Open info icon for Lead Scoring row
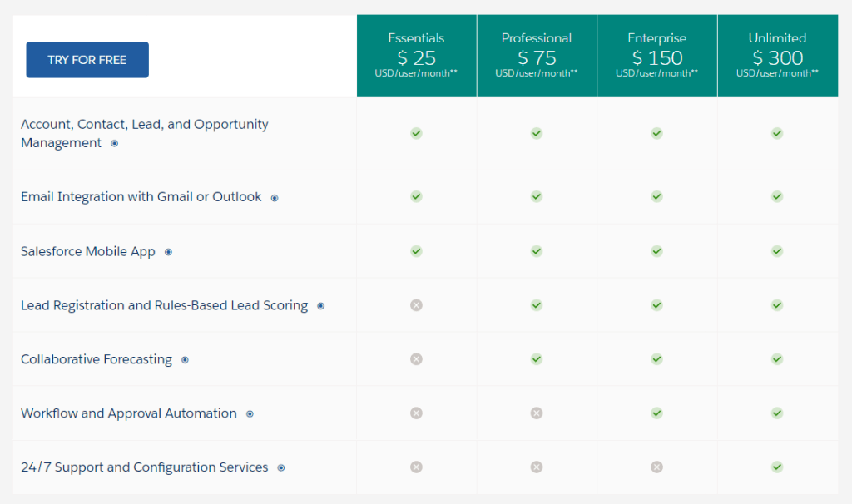The image size is (852, 504). tap(320, 306)
